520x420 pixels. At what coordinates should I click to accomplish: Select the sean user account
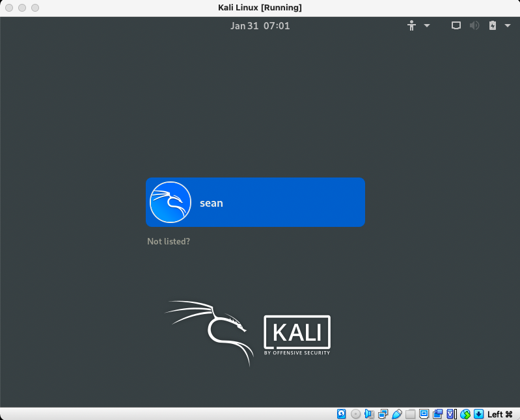pyautogui.click(x=255, y=202)
